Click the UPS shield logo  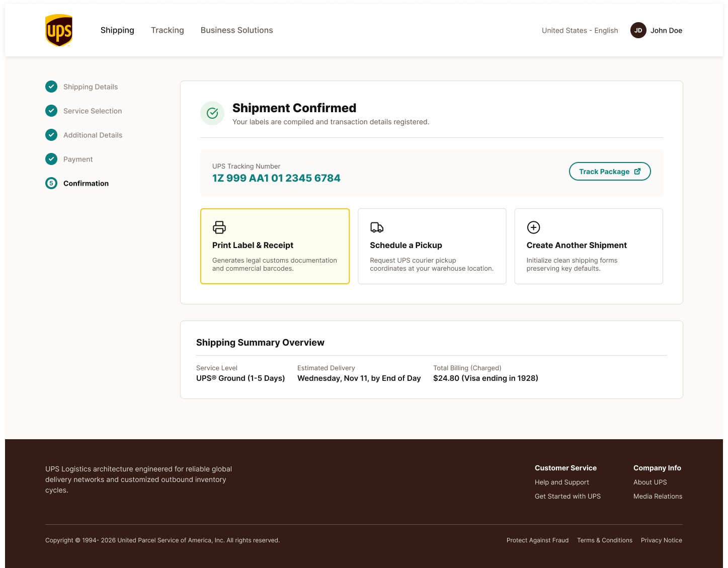pos(59,30)
